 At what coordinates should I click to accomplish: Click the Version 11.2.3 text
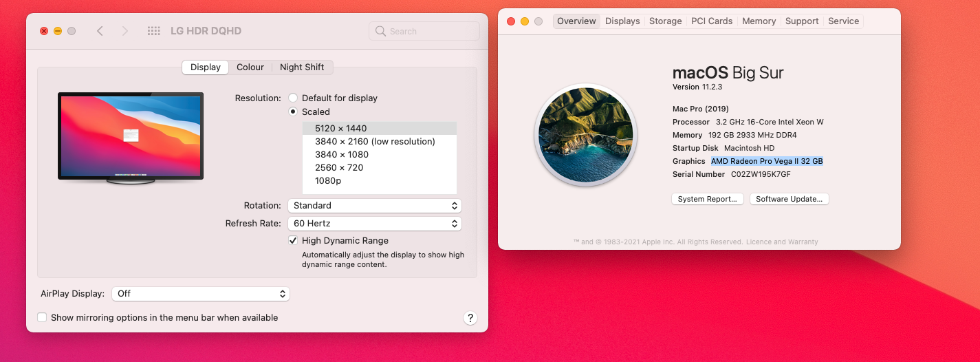click(x=697, y=87)
